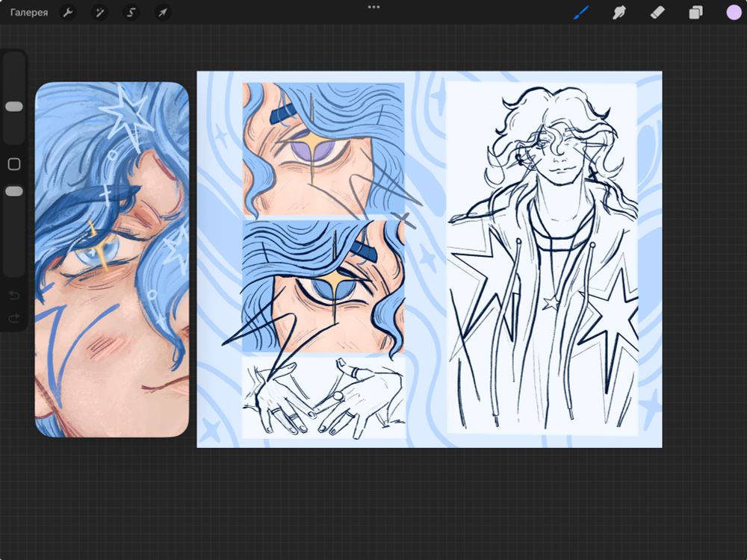Tap the Undo arrow
Viewport: 747px width, 560px height.
click(14, 296)
